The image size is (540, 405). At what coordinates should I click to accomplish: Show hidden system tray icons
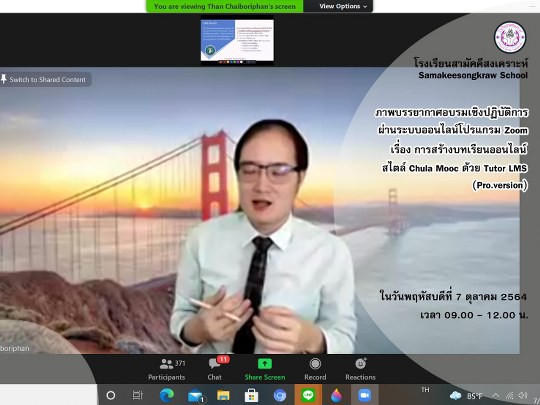[x=496, y=396]
